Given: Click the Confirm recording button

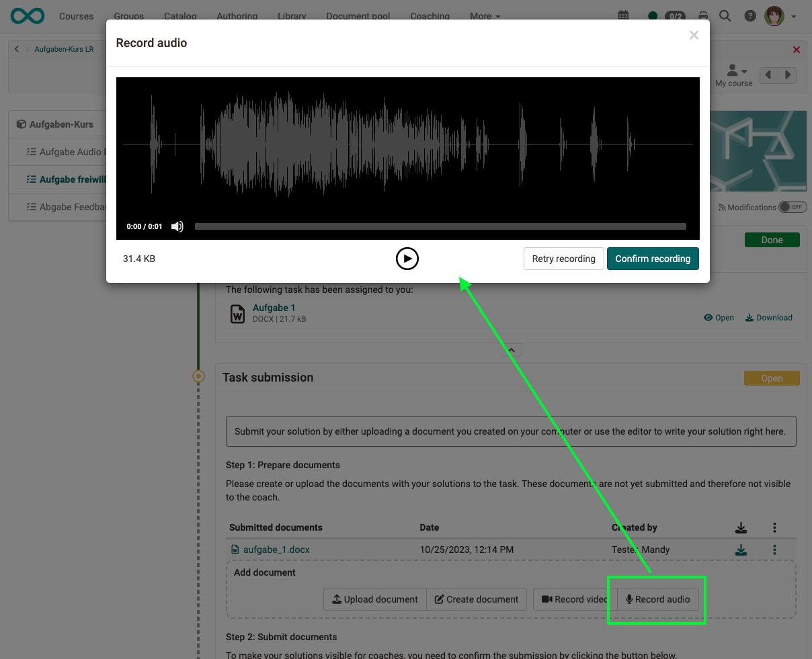Looking at the screenshot, I should tap(653, 259).
